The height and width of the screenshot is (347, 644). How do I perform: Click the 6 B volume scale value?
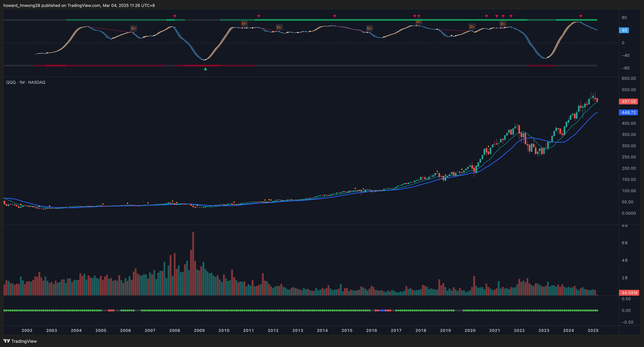pyautogui.click(x=625, y=243)
